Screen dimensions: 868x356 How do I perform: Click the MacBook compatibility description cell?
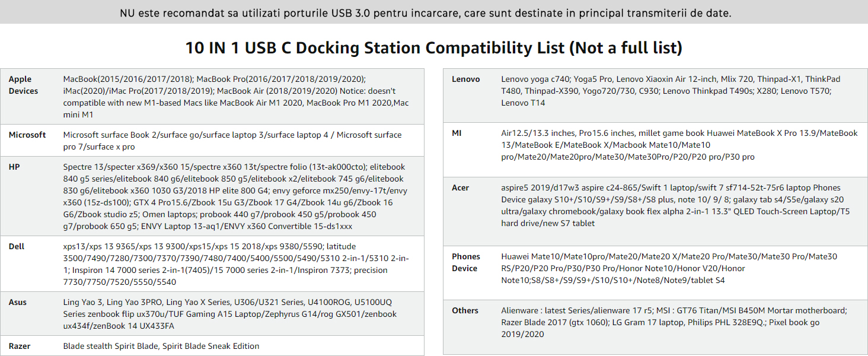coord(236,97)
